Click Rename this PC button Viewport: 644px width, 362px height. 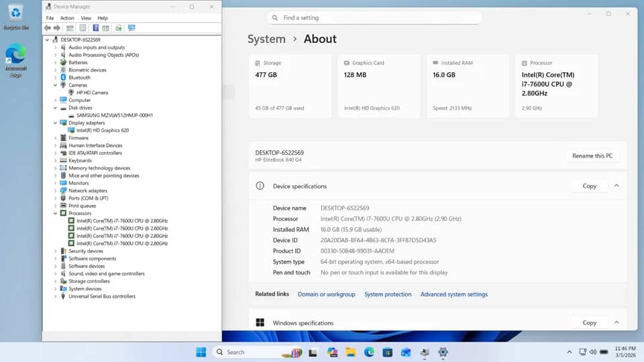592,156
